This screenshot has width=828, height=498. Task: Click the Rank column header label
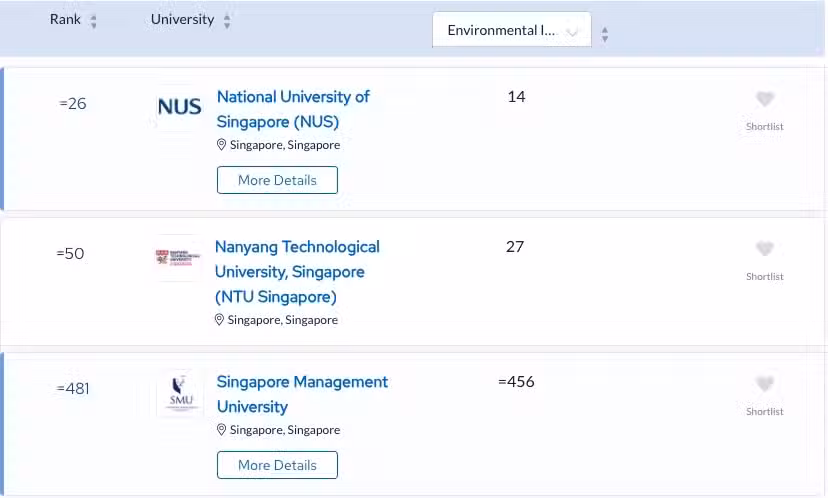[65, 20]
